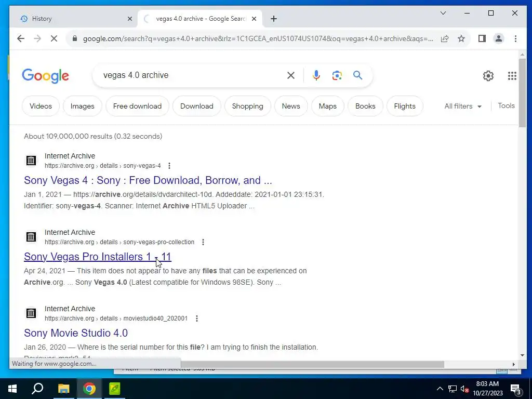
Task: Show hidden system tray icons
Action: point(440,389)
